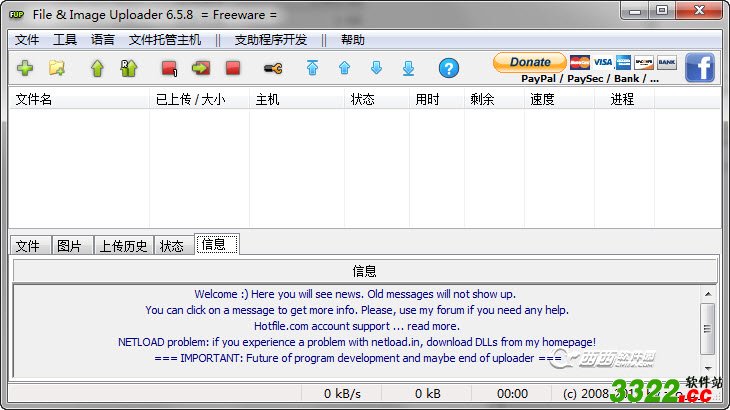
Task: Click the double green arrows upload icon
Action: [128, 68]
